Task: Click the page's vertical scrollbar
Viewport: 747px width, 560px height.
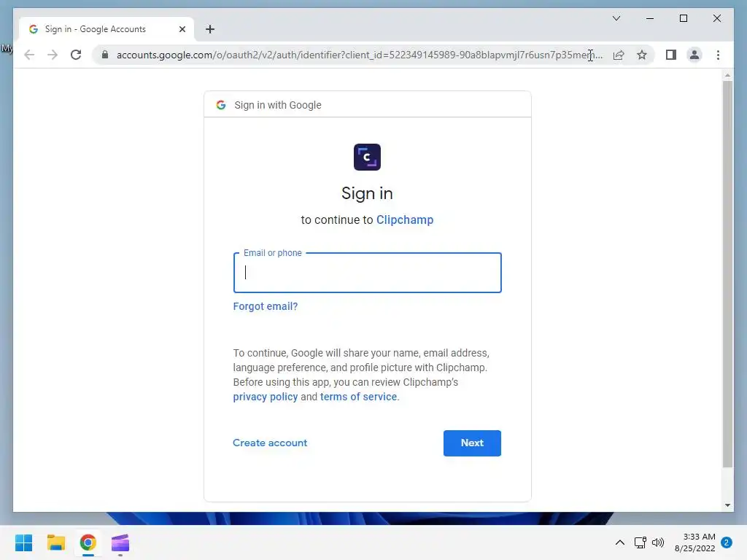Action: 727,274
